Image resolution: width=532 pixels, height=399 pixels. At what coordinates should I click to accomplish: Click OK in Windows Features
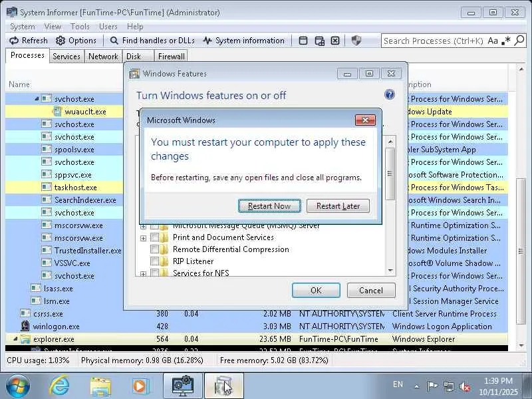pos(316,291)
